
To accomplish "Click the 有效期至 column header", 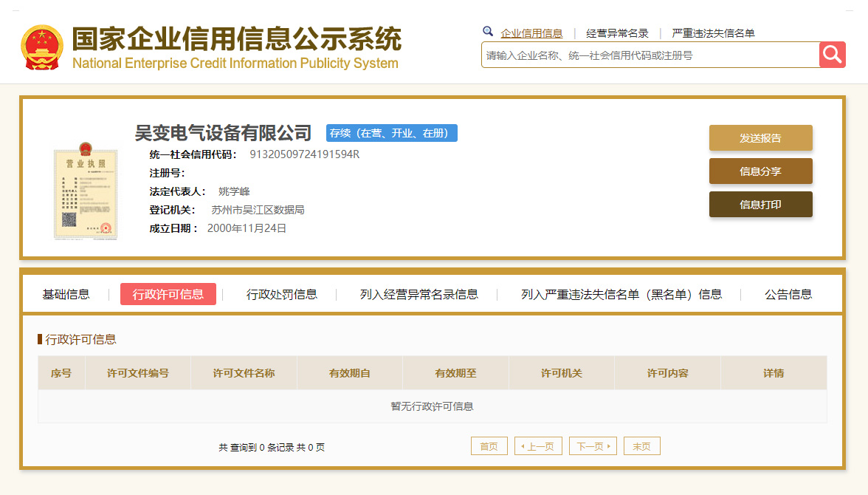I will click(455, 373).
